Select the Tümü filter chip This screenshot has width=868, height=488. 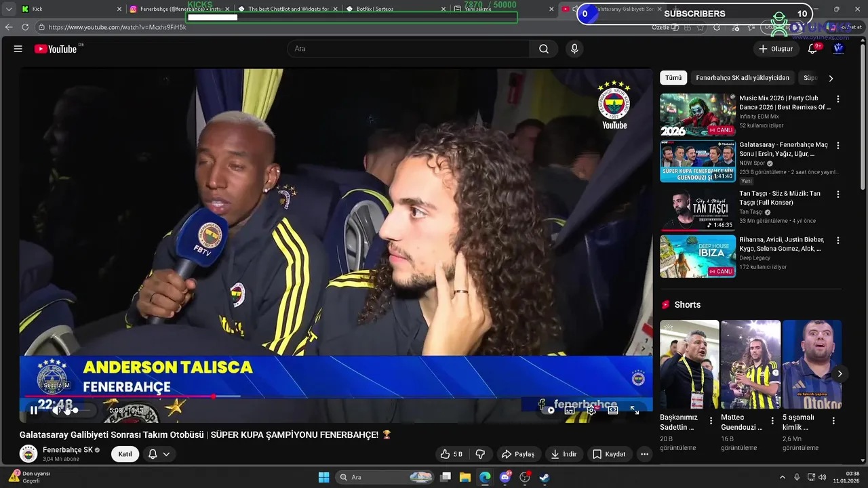673,78
